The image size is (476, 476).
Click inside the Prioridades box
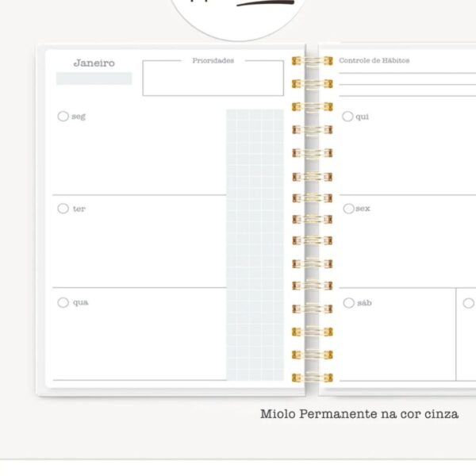(213, 82)
